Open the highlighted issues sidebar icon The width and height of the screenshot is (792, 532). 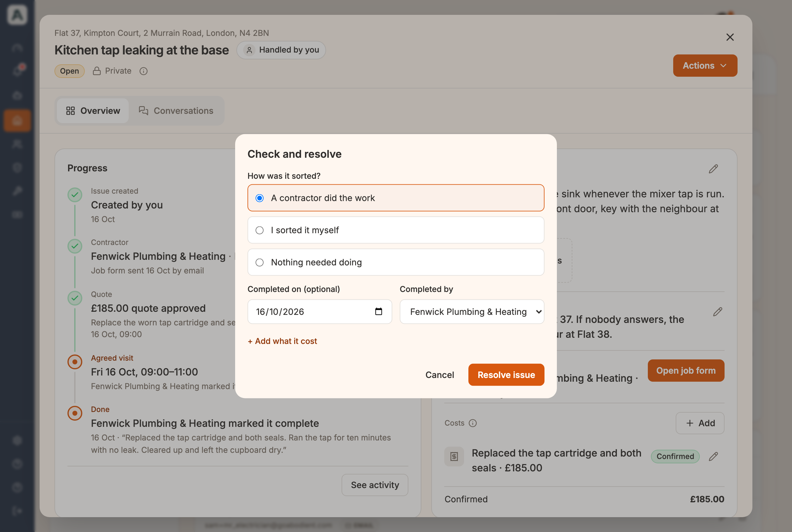coord(17,120)
